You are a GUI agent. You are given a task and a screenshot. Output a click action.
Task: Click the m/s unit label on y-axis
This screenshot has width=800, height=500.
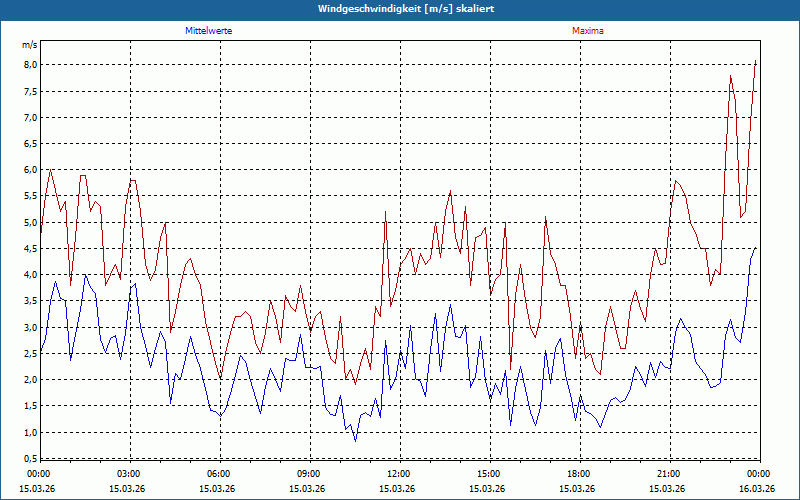pos(30,45)
